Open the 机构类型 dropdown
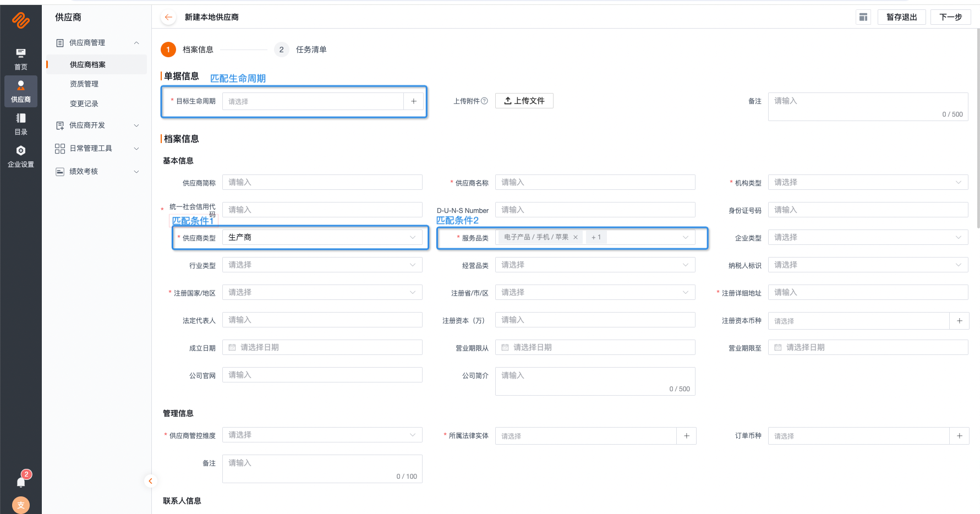980x514 pixels. pyautogui.click(x=868, y=182)
